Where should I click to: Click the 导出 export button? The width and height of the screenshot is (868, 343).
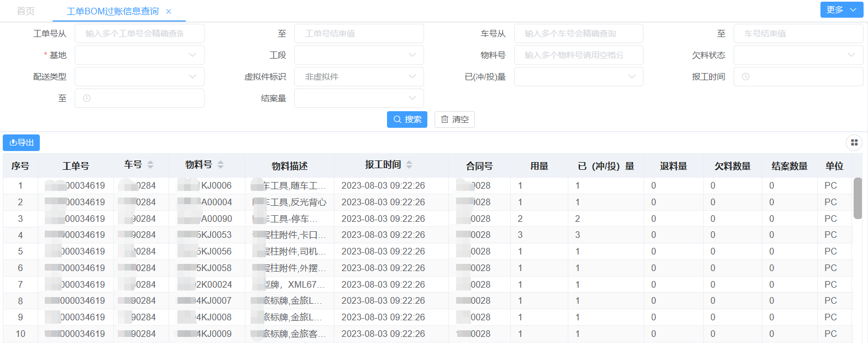coord(22,143)
